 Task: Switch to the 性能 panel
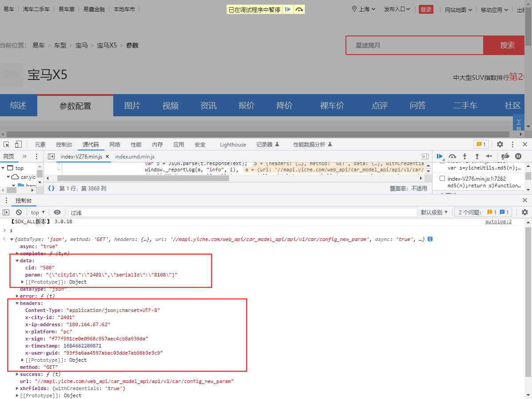(136, 144)
